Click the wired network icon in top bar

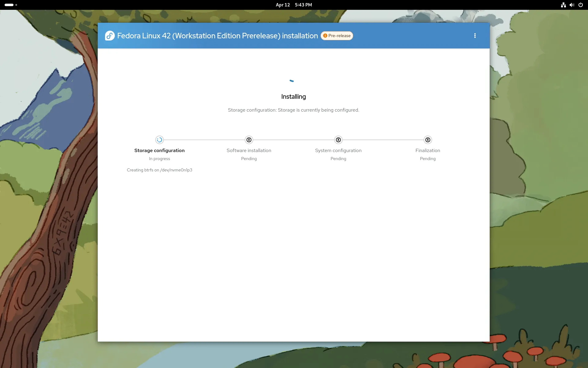coord(563,5)
